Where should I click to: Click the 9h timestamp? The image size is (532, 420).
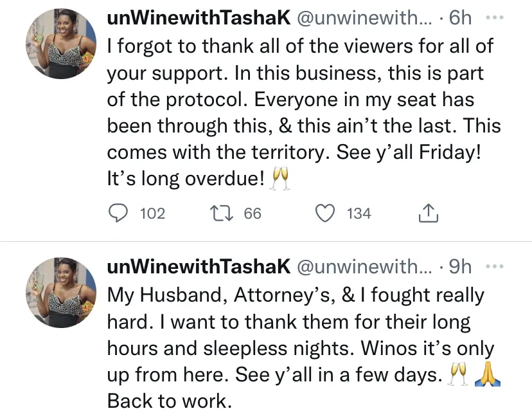[x=460, y=267]
